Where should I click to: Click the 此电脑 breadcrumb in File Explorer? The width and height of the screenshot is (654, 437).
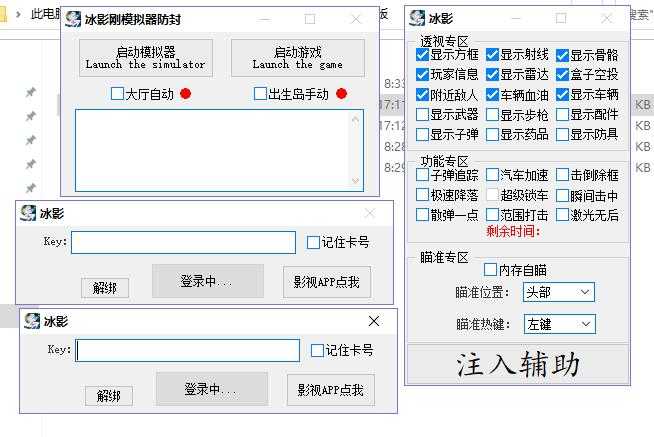pyautogui.click(x=47, y=14)
